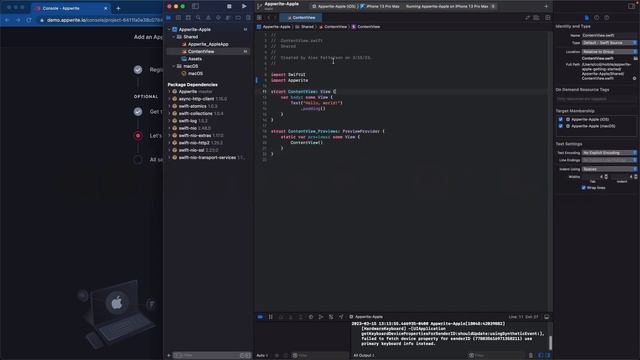The height and width of the screenshot is (360, 640).
Task: Toggle Appwrite-Apple (iOS) target membership
Action: pos(560,120)
